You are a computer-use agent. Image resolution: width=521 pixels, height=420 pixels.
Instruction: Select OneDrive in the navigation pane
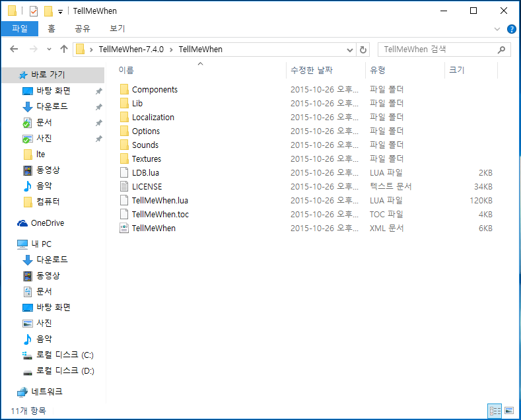(x=47, y=223)
